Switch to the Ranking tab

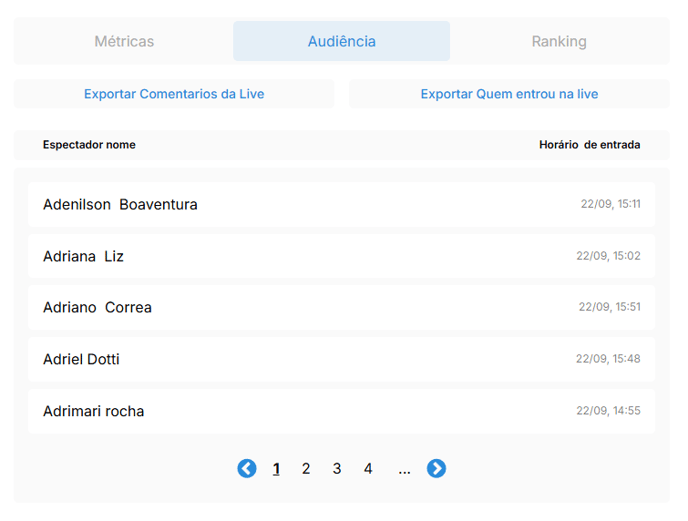pyautogui.click(x=559, y=41)
